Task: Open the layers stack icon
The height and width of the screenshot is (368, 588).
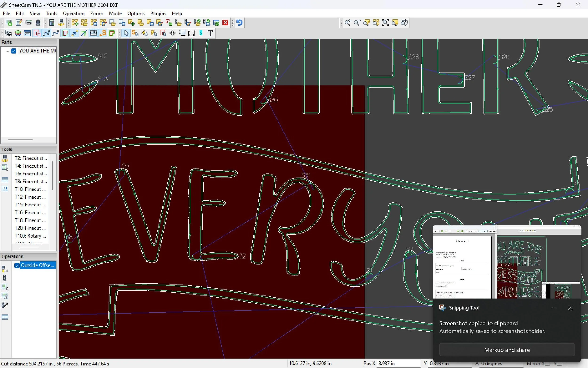Action: click(18, 33)
